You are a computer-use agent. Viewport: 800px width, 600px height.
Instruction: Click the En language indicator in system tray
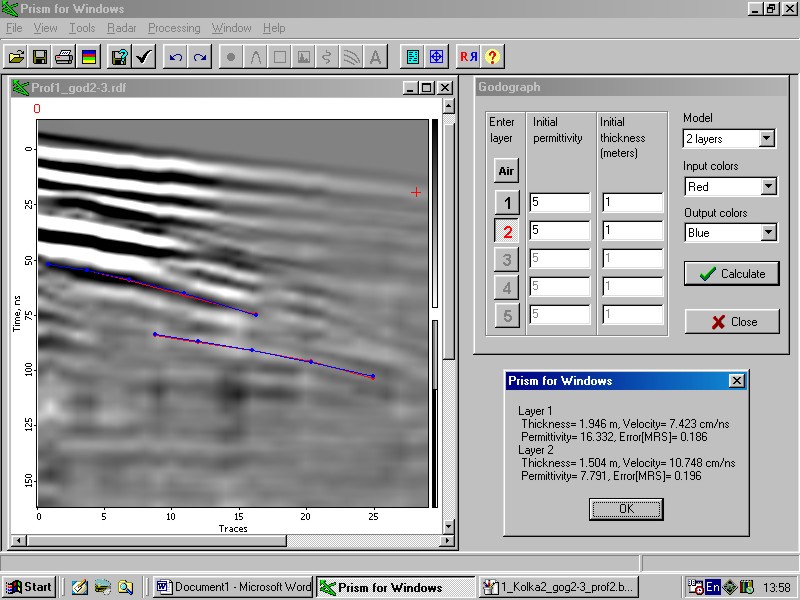click(x=712, y=587)
